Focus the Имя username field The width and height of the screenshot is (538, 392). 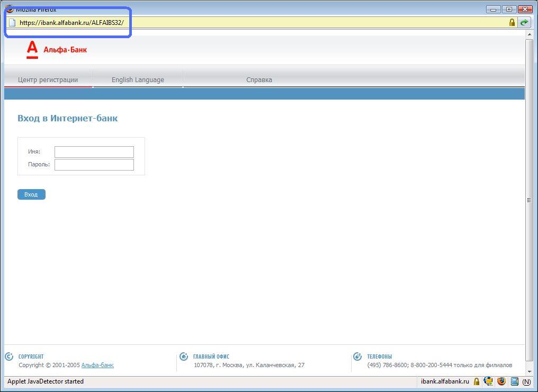click(x=94, y=152)
